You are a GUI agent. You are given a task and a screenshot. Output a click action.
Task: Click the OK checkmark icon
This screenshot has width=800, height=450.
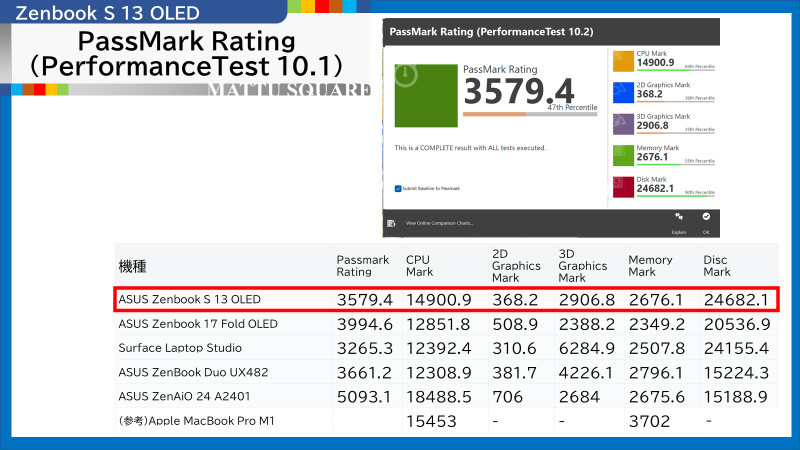coord(706,216)
